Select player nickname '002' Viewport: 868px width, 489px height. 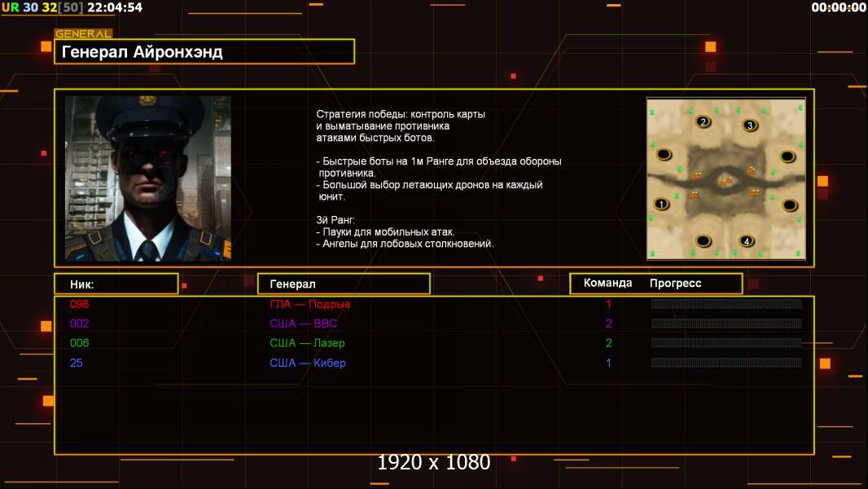tap(79, 324)
